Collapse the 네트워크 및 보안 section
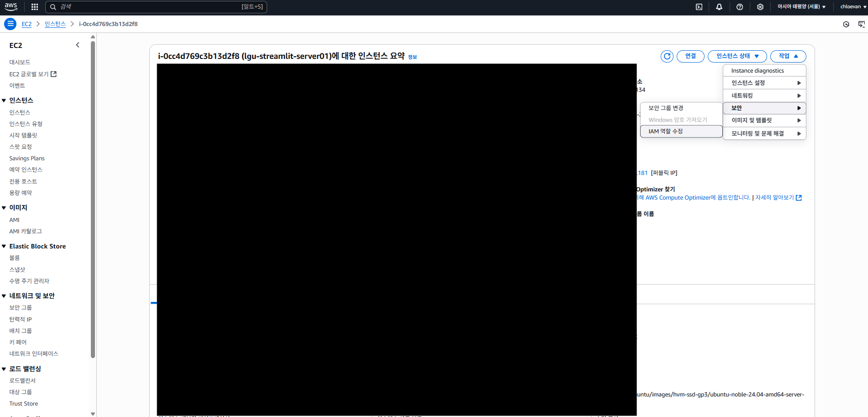Image resolution: width=868 pixels, height=417 pixels. 4,296
